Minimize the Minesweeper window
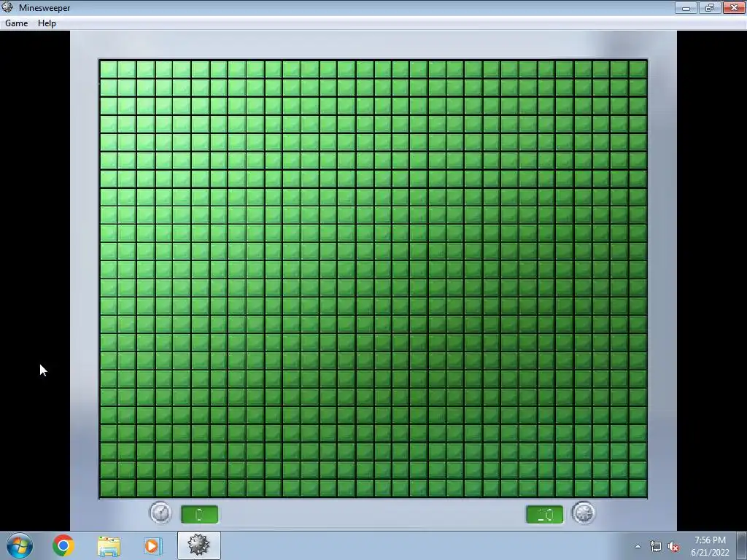 pyautogui.click(x=686, y=7)
